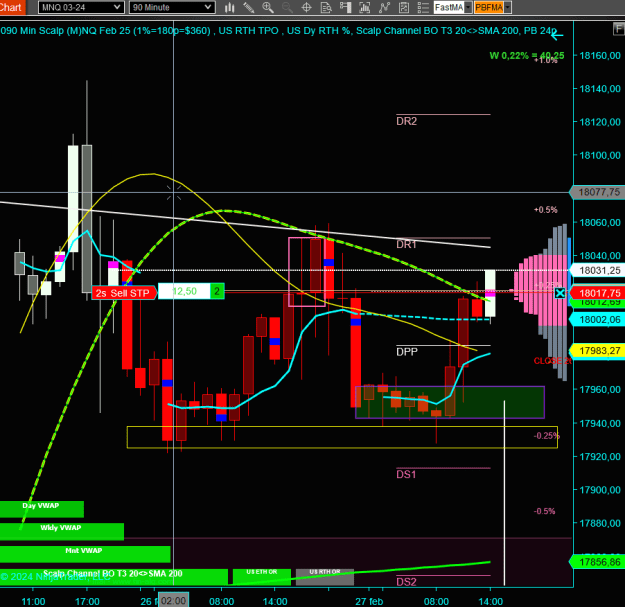This screenshot has height=607, width=625.
Task: Select the Zoom Out magnifier tool
Action: pyautogui.click(x=287, y=7)
